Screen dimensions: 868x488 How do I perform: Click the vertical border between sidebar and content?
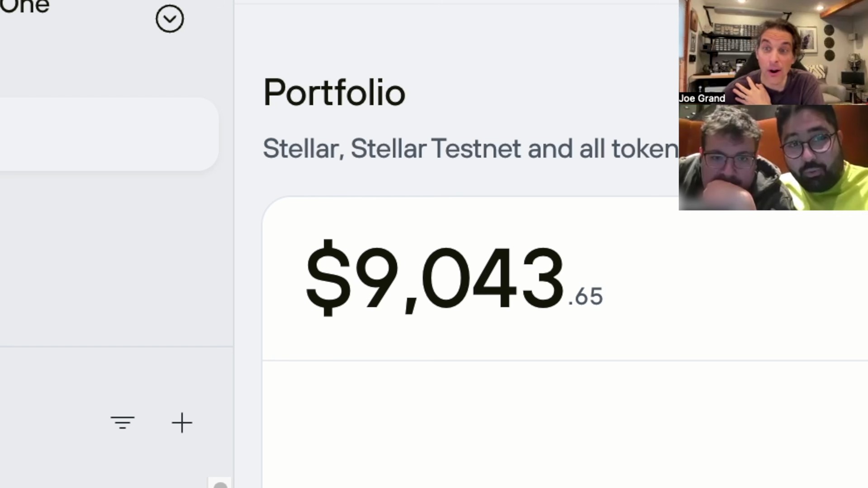233,244
